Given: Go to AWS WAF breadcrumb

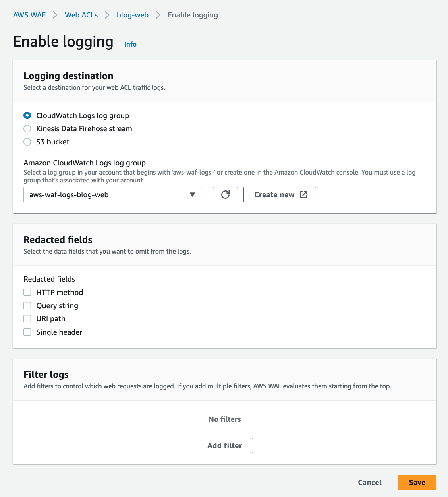Looking at the screenshot, I should pos(29,15).
